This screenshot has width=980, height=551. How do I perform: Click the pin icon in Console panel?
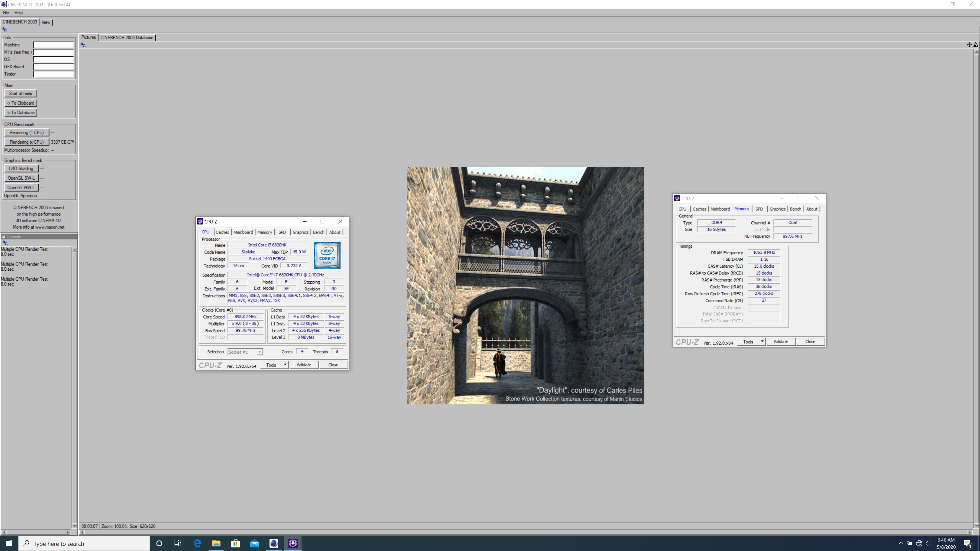(5, 243)
